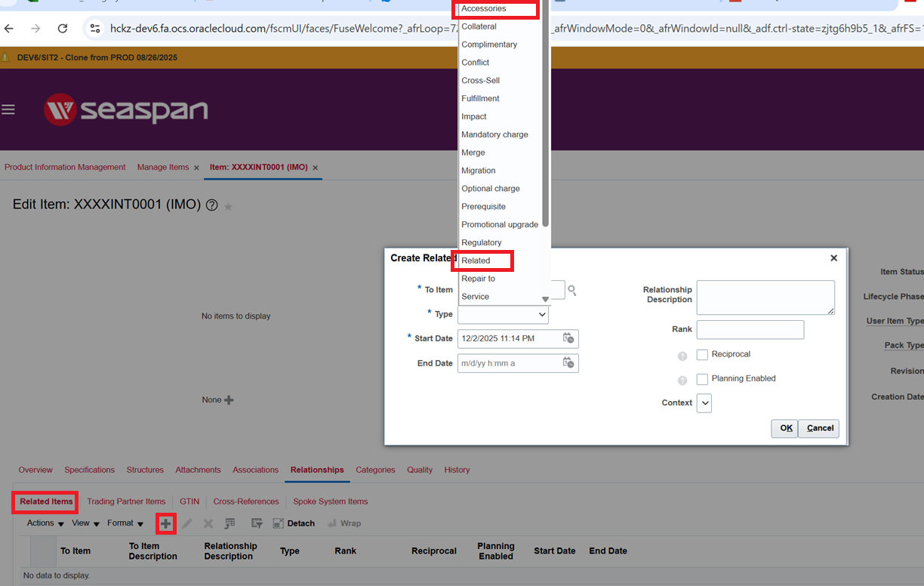Screen dimensions: 924x586
Task: Click the help icon beside Planning Enabled
Action: click(x=682, y=380)
